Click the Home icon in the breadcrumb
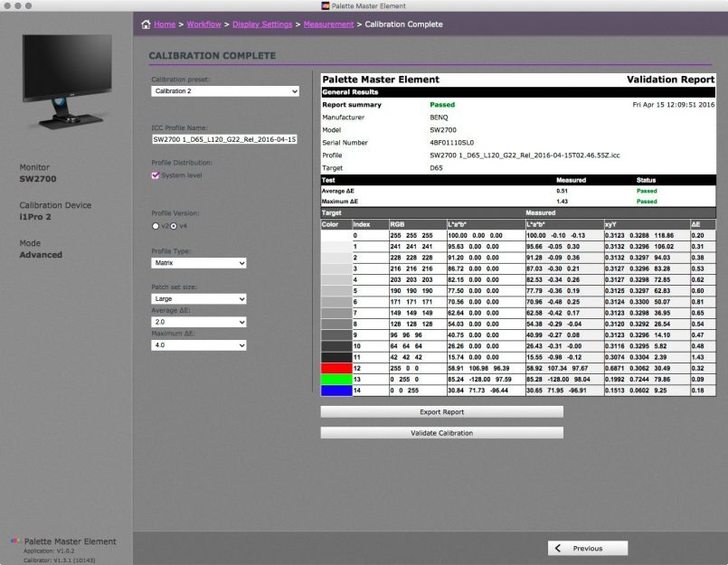728x565 pixels. (x=146, y=24)
